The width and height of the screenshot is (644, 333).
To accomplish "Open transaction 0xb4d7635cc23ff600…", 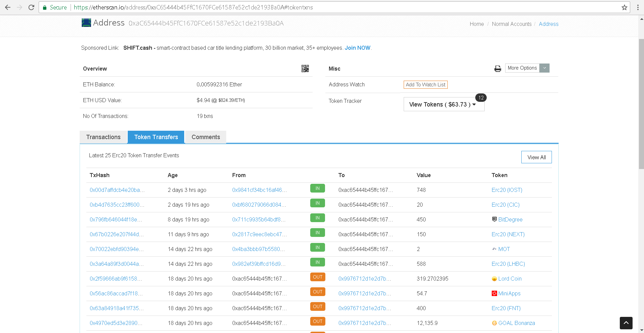I will pyautogui.click(x=117, y=205).
